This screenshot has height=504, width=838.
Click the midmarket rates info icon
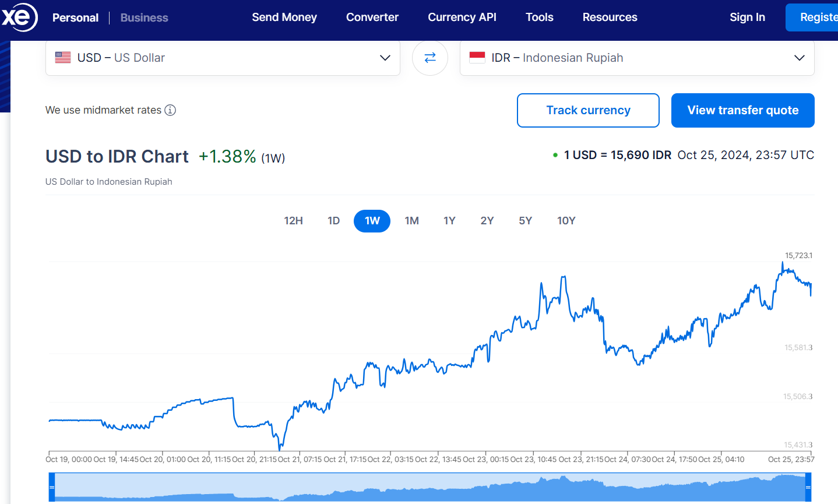pos(170,110)
